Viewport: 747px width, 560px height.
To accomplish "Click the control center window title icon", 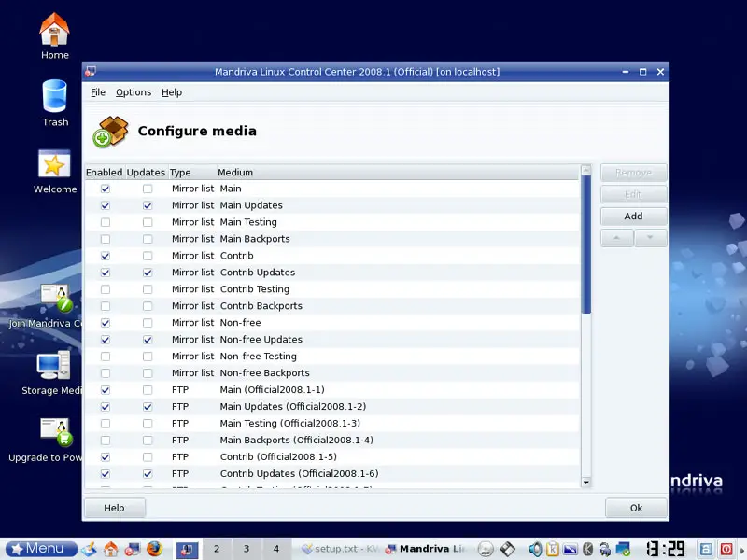I will pyautogui.click(x=91, y=72).
